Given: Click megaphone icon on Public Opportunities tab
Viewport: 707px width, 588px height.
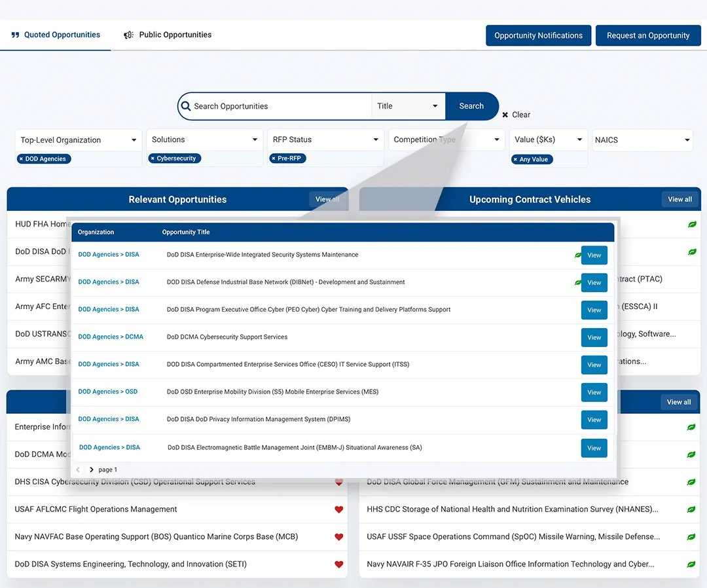Looking at the screenshot, I should [128, 35].
